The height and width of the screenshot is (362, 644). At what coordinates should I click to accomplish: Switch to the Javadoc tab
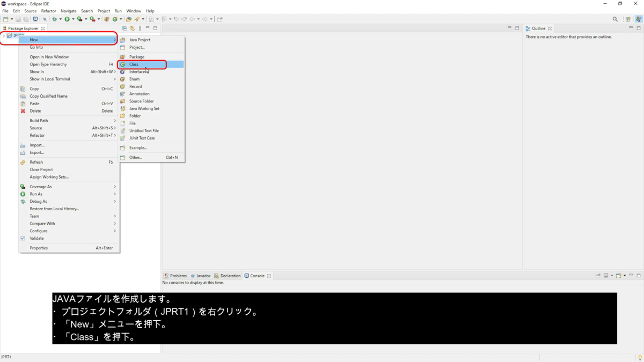pyautogui.click(x=201, y=276)
